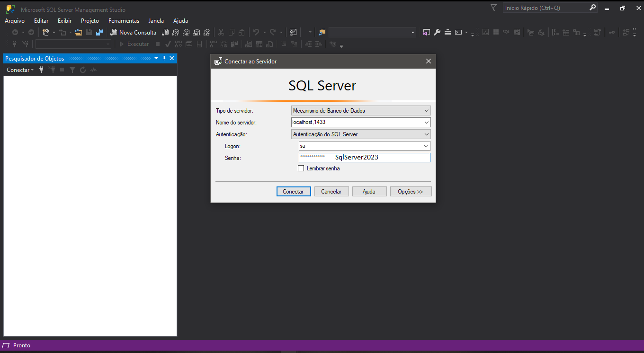This screenshot has height=353, width=644.
Task: Click plug icon in Pesquisador de Objetos
Action: click(x=41, y=70)
